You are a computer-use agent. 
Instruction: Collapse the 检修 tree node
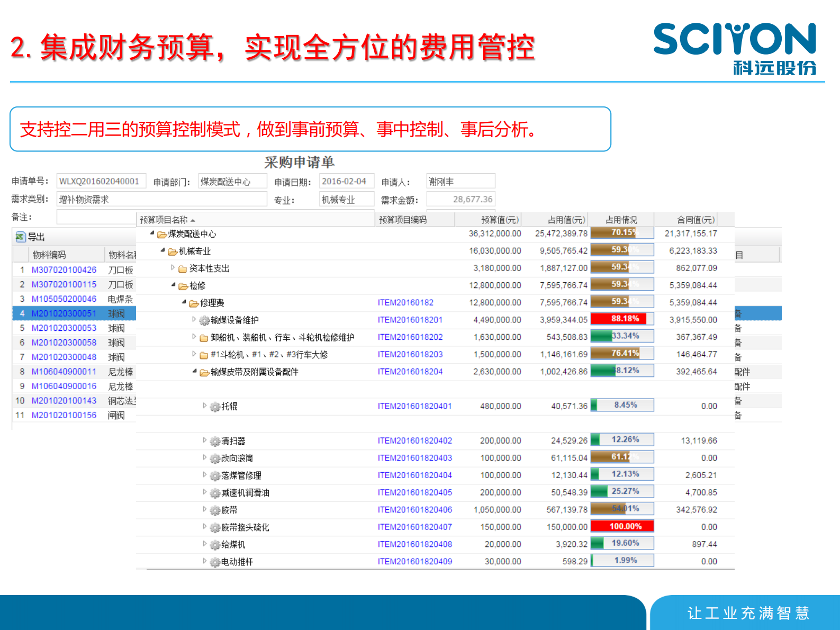(x=173, y=285)
